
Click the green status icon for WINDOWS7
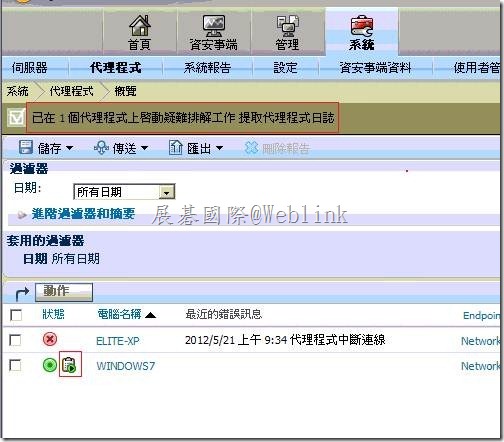click(50, 365)
